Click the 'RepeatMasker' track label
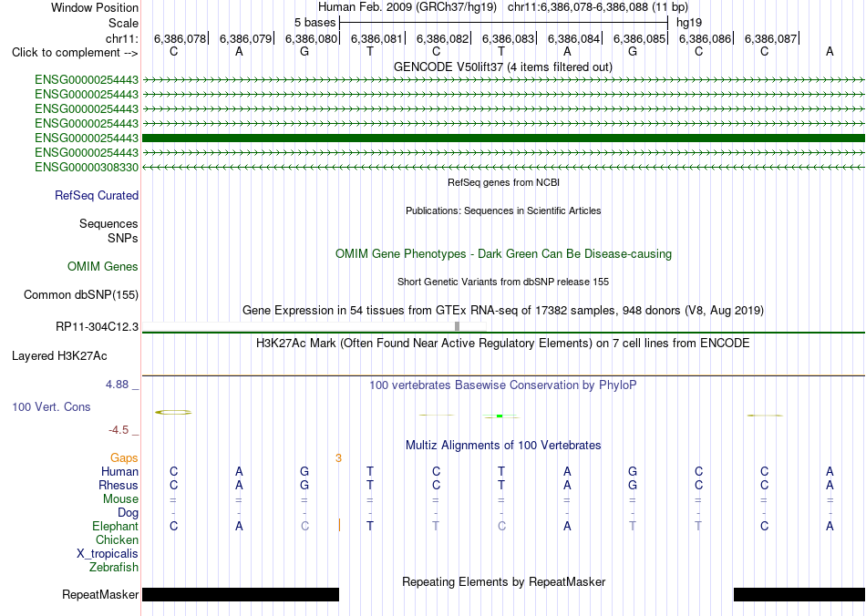 click(100, 594)
